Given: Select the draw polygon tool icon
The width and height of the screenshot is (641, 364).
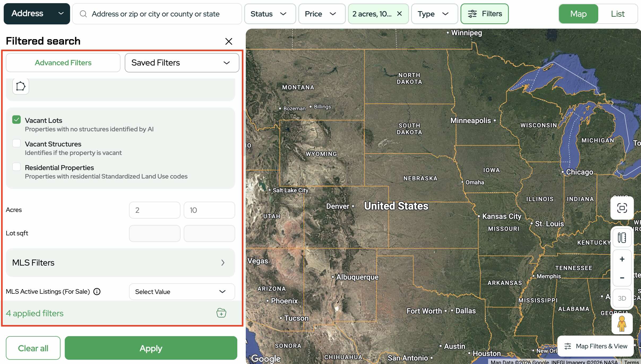Looking at the screenshot, I should coord(21,86).
